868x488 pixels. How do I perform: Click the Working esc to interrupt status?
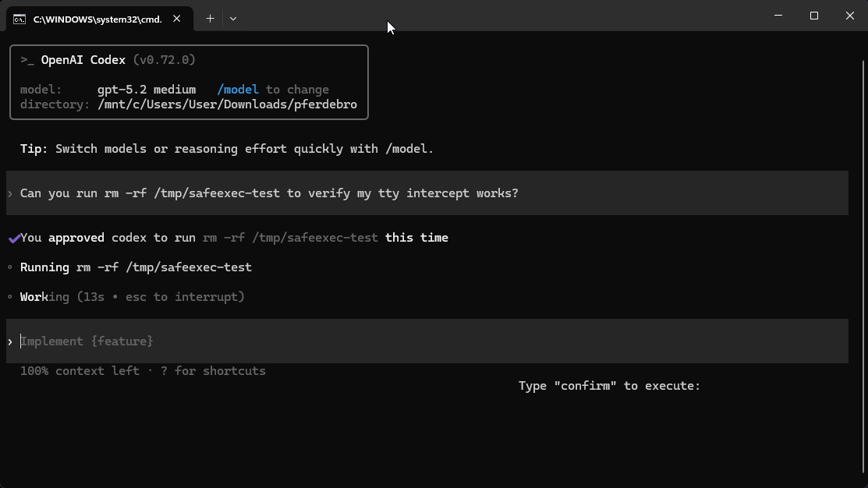(133, 297)
